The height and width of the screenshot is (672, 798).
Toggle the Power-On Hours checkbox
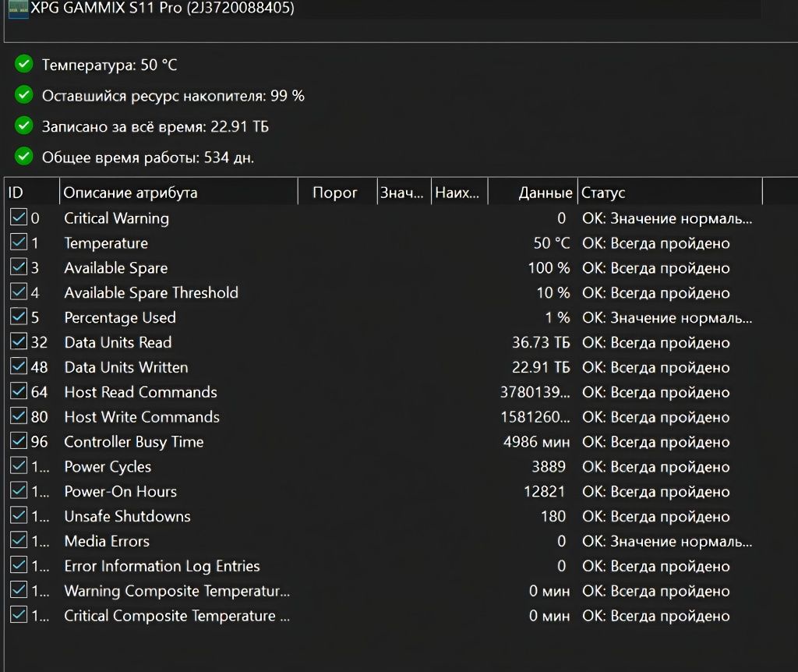(19, 491)
